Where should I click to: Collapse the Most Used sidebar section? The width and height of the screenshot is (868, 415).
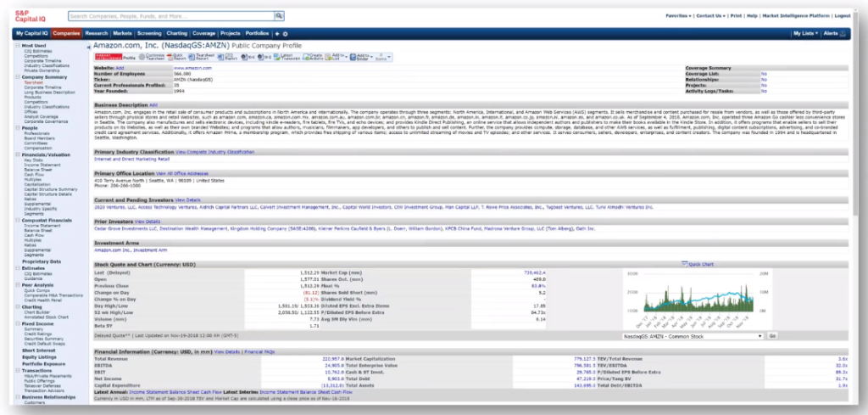pyautogui.click(x=18, y=45)
